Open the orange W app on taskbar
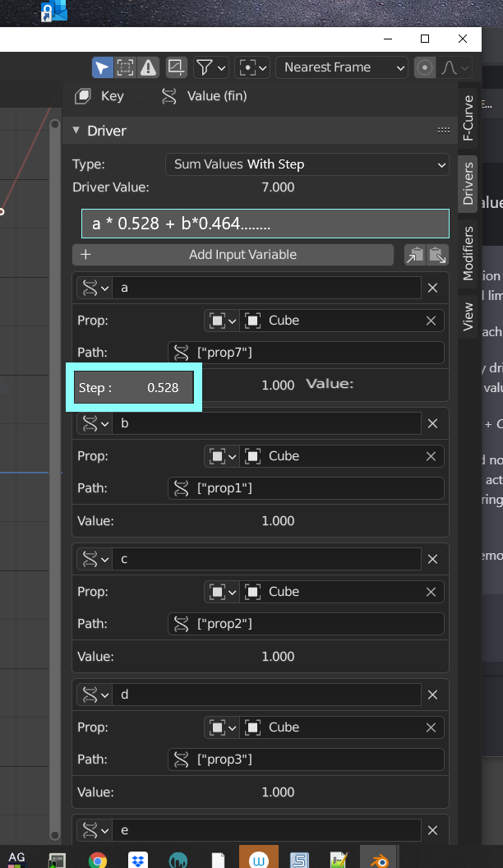 (258, 859)
